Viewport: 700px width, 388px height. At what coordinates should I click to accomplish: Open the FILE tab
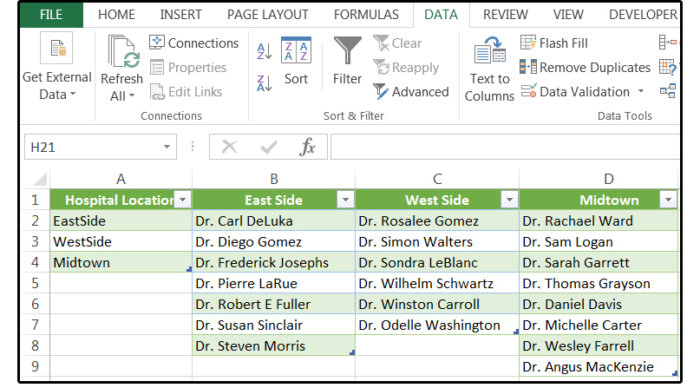[x=51, y=15]
